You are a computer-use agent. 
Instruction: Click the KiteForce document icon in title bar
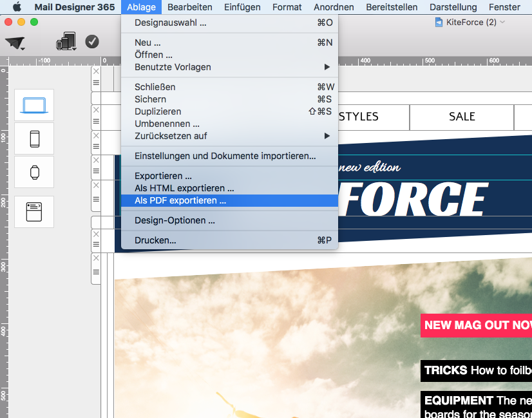click(439, 23)
